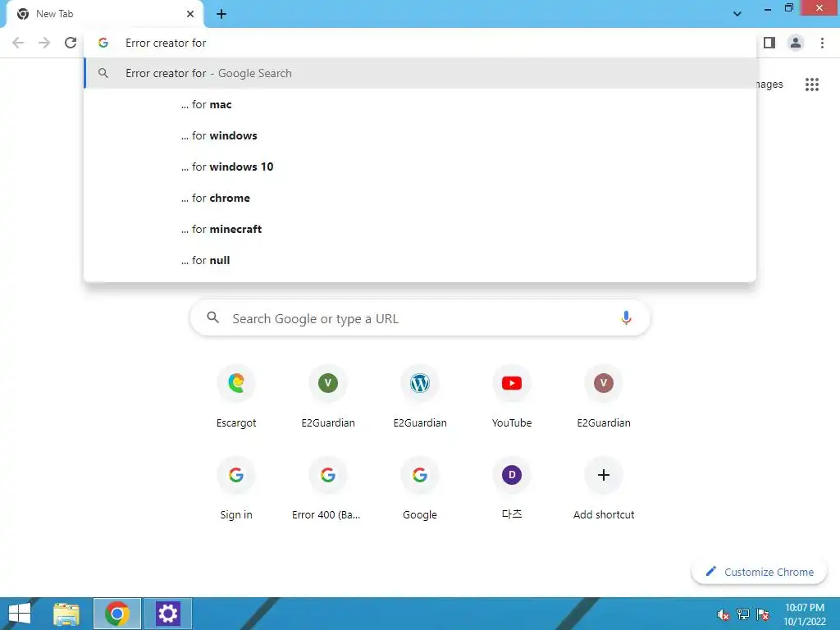Choose suggestion "for windows 10"

click(420, 167)
